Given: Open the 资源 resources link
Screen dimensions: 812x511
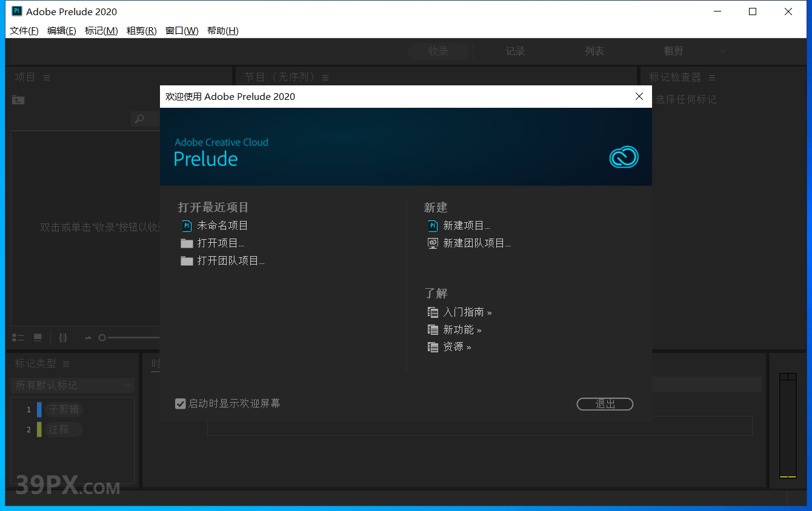Looking at the screenshot, I should click(457, 347).
